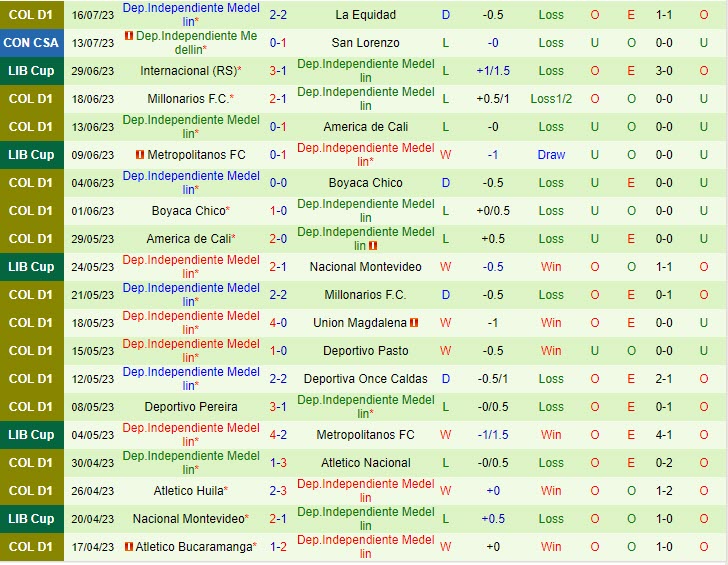Click date 17/04/23
Image resolution: width=728 pixels, height=565 pixels.
92,547
